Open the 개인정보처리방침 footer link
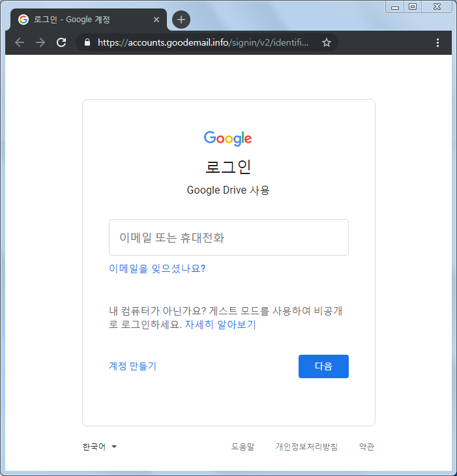Image resolution: width=457 pixels, height=476 pixels. pos(306,447)
